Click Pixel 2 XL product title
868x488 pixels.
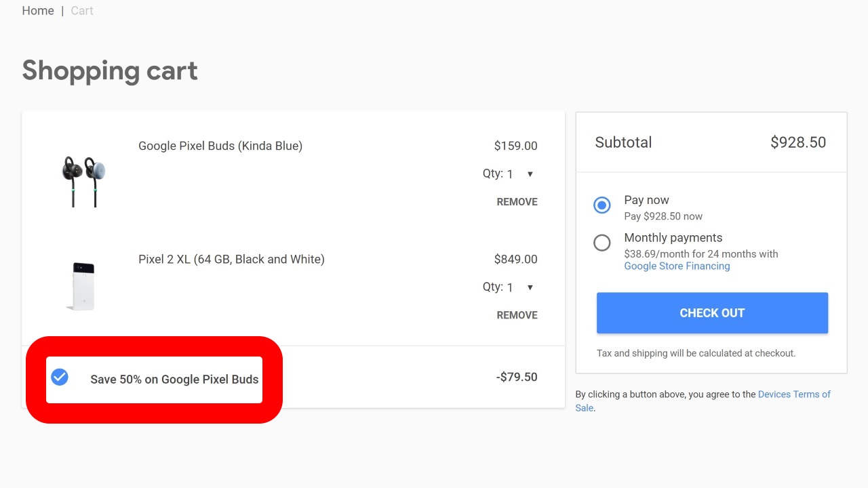pos(231,259)
